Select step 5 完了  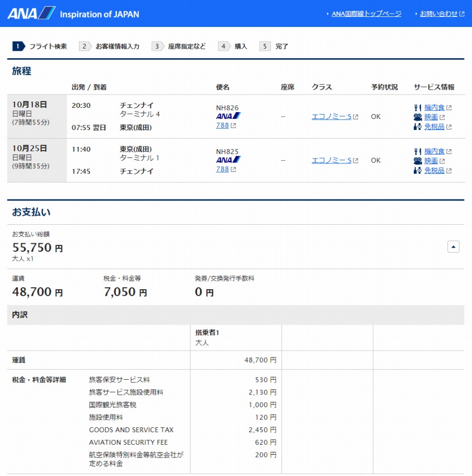point(274,47)
